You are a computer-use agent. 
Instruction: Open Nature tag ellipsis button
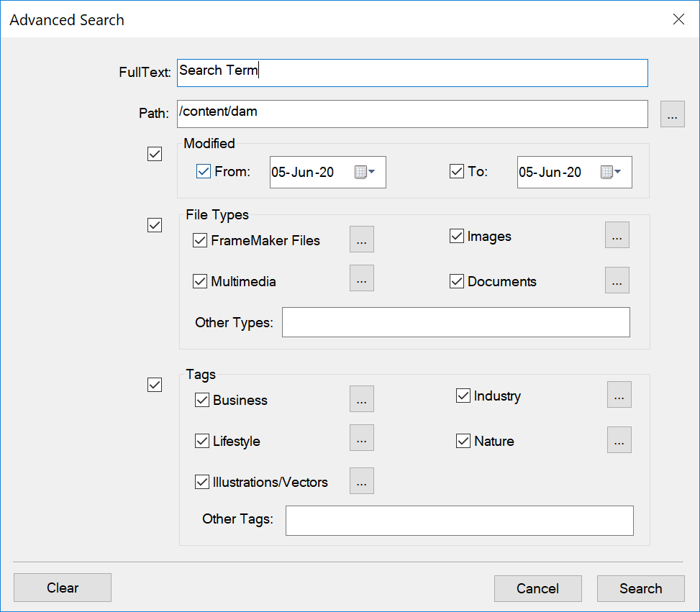click(x=619, y=440)
